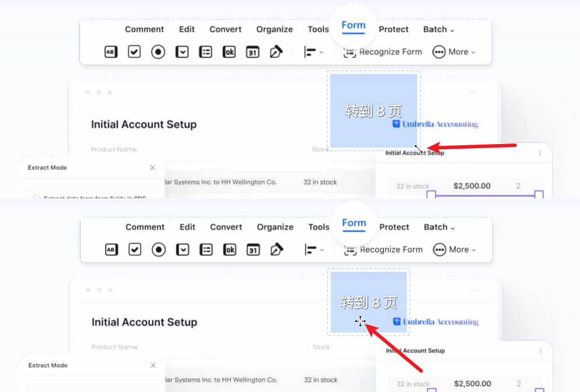
Task: Open the Comment tab in upper menu bar
Action: click(x=144, y=29)
